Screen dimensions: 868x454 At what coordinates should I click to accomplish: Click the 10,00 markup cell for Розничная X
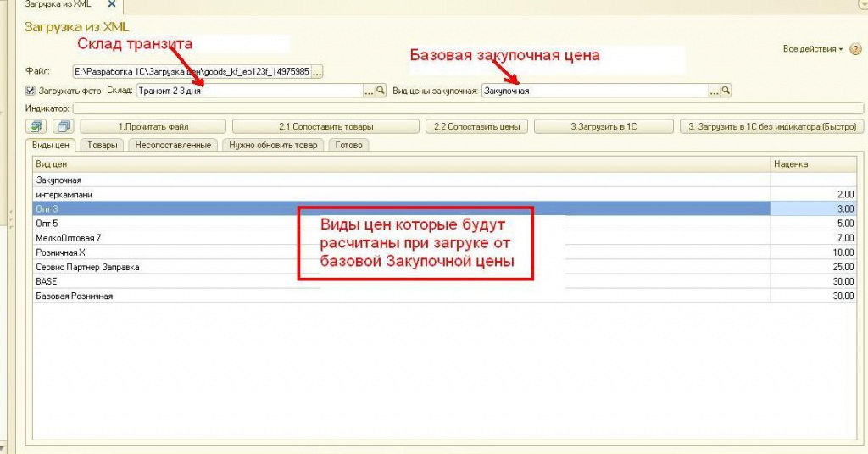pos(814,252)
